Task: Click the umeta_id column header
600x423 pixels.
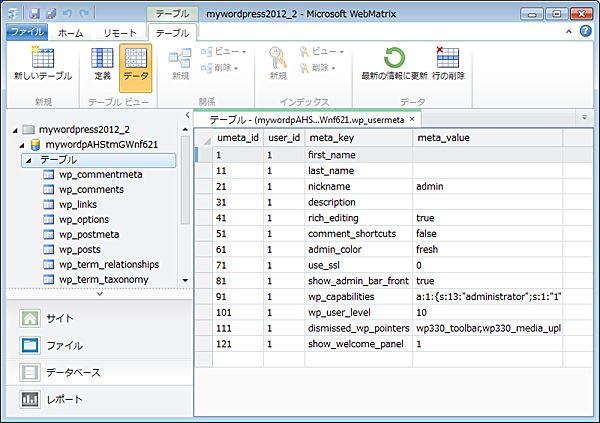Action: [x=238, y=137]
